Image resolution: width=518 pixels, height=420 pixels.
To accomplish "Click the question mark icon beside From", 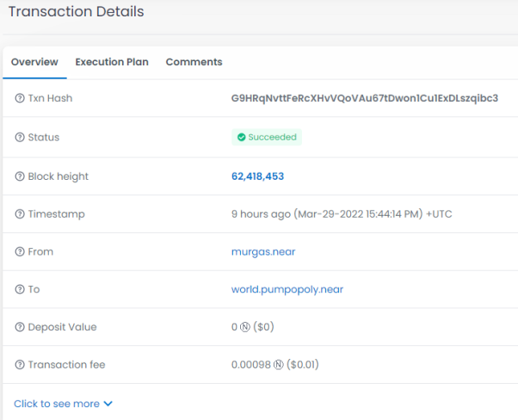I will [20, 252].
